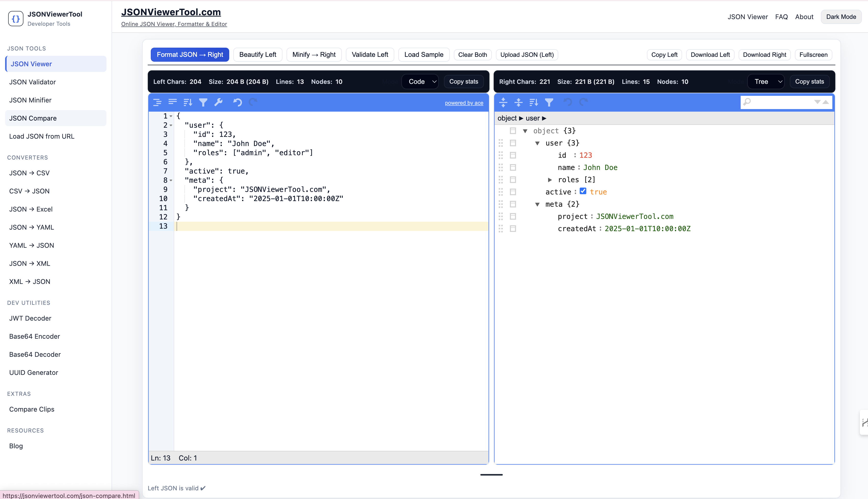This screenshot has width=868, height=499.
Task: Select the filter icon on the left toolbar
Action: tap(204, 102)
